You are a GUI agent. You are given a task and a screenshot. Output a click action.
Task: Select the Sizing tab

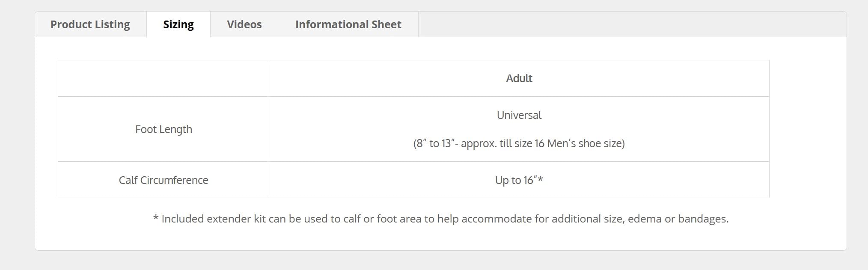coord(178,24)
